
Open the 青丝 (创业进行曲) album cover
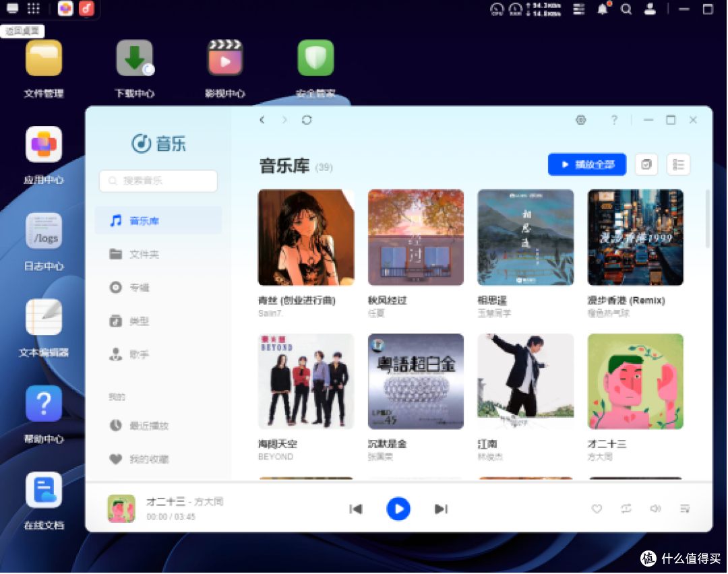click(x=306, y=237)
